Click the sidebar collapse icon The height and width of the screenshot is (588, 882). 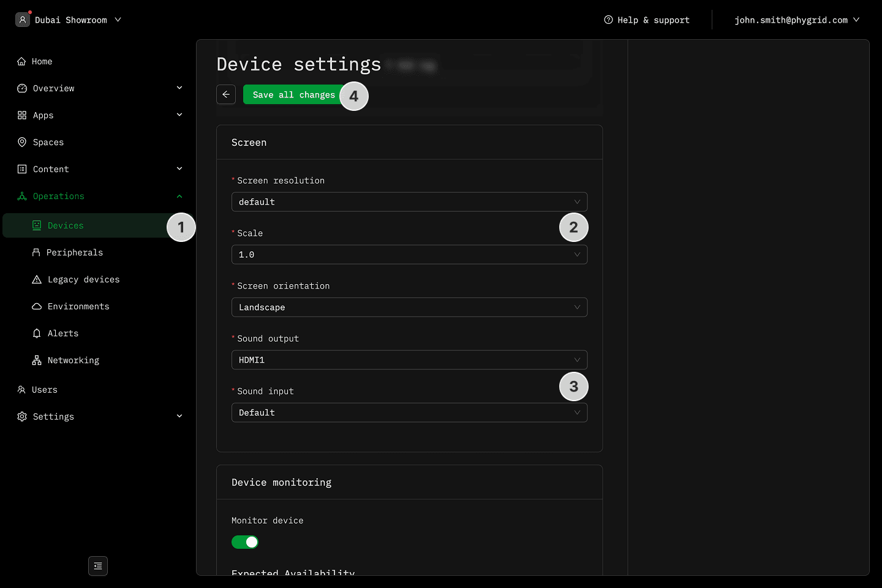[98, 566]
